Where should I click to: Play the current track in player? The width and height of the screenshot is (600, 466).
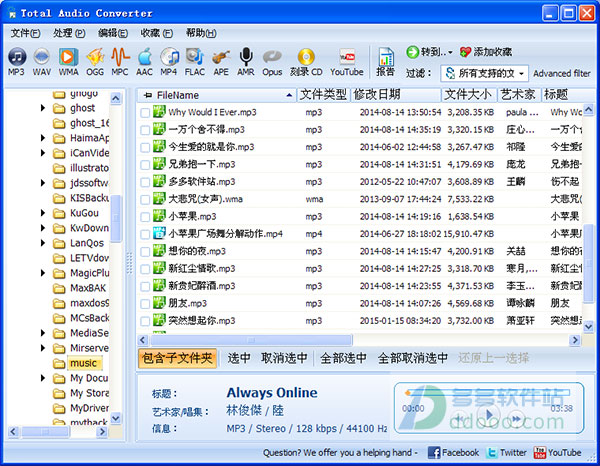pos(489,414)
